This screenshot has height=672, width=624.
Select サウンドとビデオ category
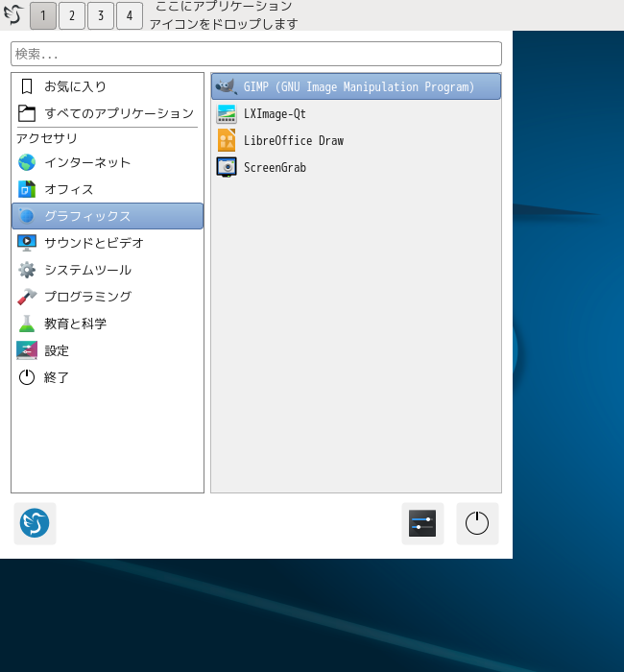(108, 243)
